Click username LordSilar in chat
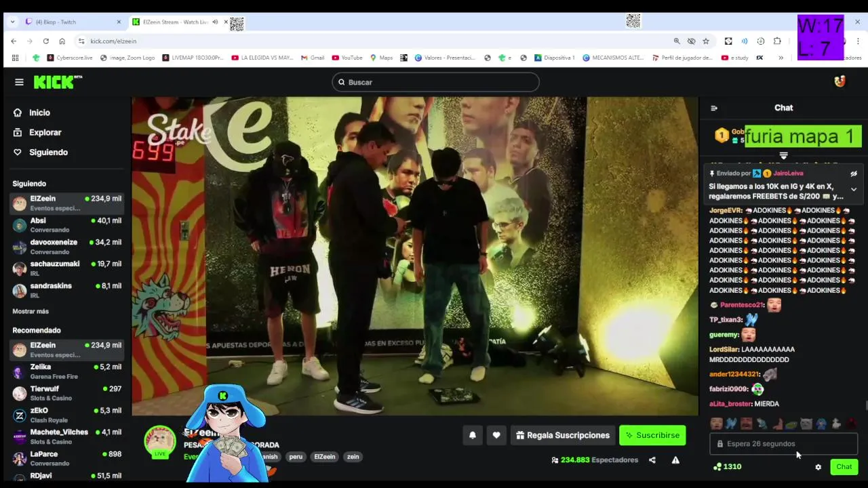 [x=724, y=350]
